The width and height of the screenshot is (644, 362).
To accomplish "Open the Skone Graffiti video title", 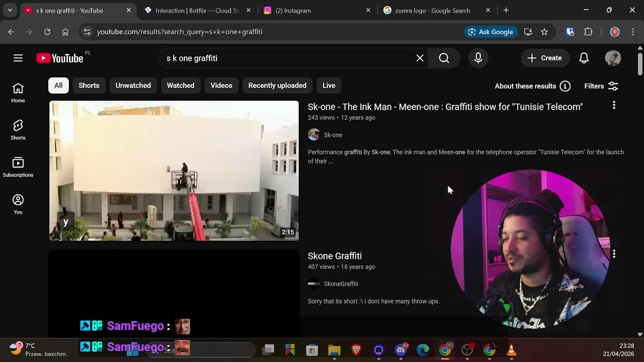I will [x=335, y=256].
